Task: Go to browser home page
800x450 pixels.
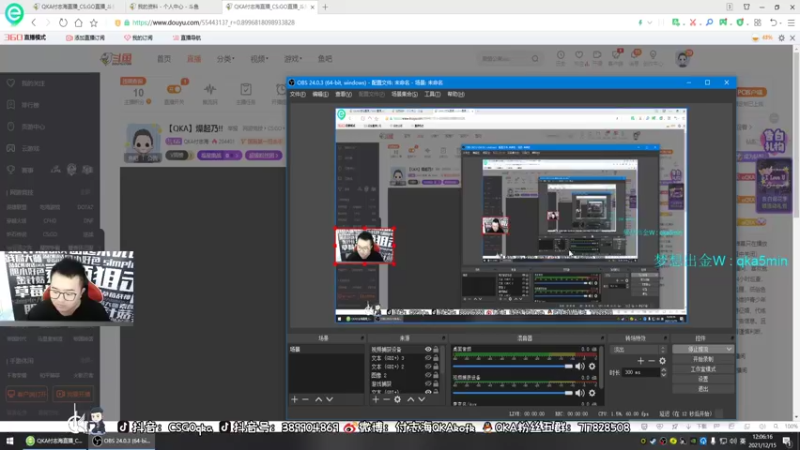Action: 78,22
